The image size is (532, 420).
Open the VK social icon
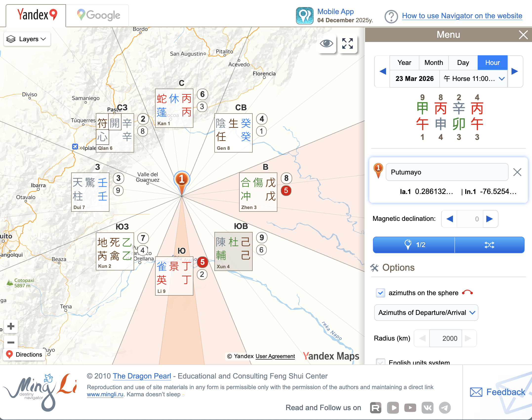pyautogui.click(x=427, y=408)
